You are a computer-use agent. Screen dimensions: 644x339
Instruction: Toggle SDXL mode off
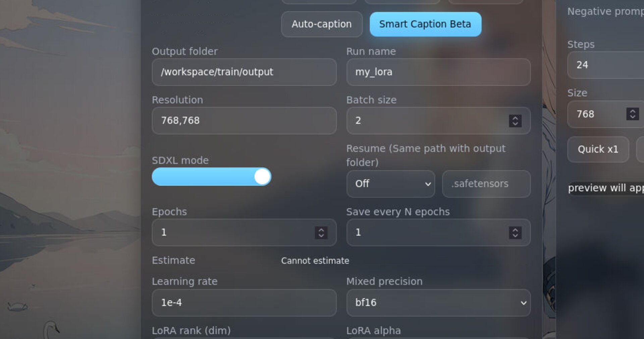(x=211, y=177)
